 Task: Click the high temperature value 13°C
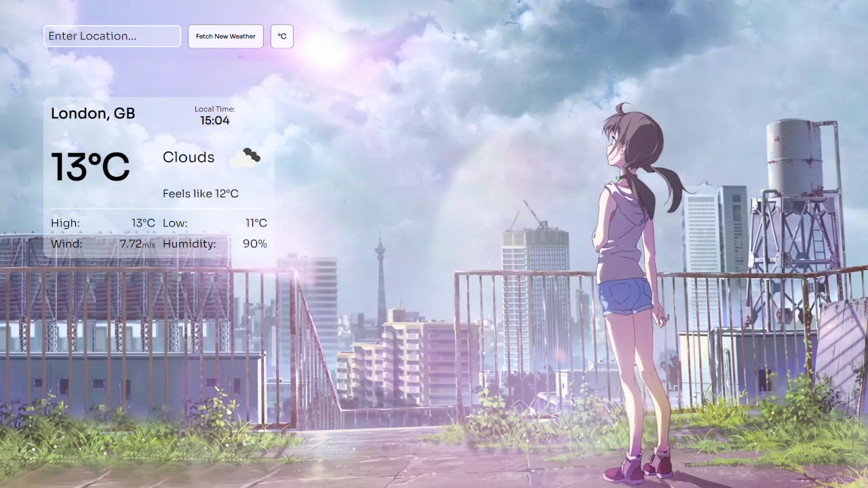(x=143, y=223)
